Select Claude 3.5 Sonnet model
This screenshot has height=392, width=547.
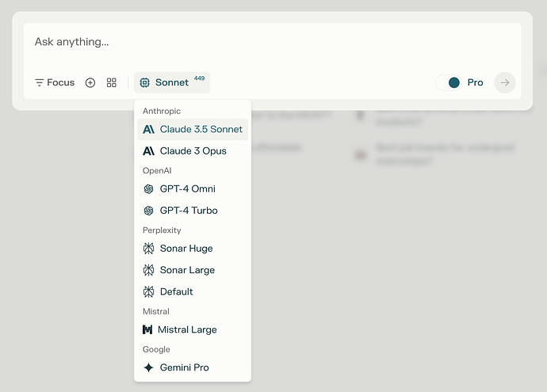coord(193,129)
